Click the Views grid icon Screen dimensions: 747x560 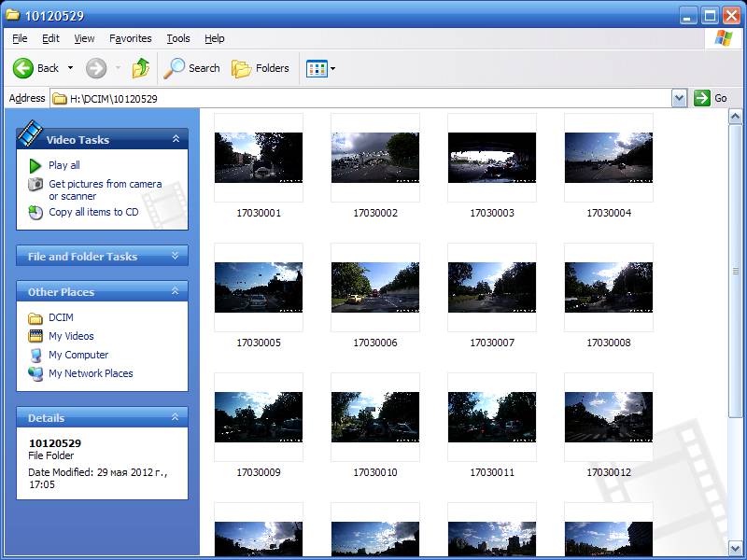(317, 68)
